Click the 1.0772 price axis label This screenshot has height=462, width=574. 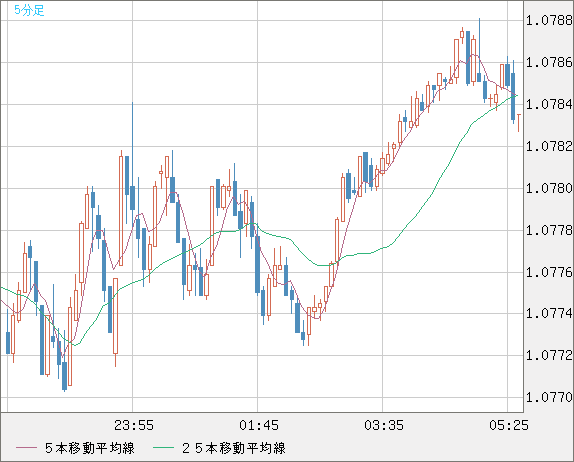(x=549, y=355)
